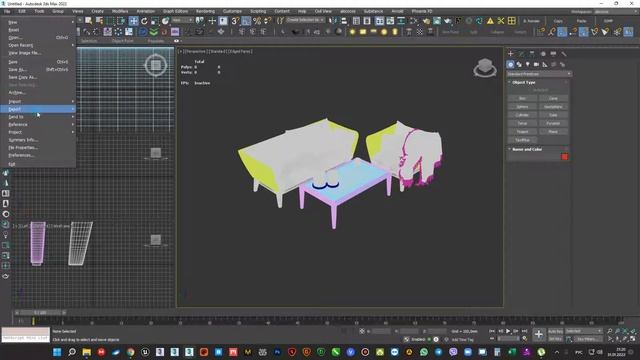Activate the Select and Move tool
The height and width of the screenshot is (360, 640).
133,20
